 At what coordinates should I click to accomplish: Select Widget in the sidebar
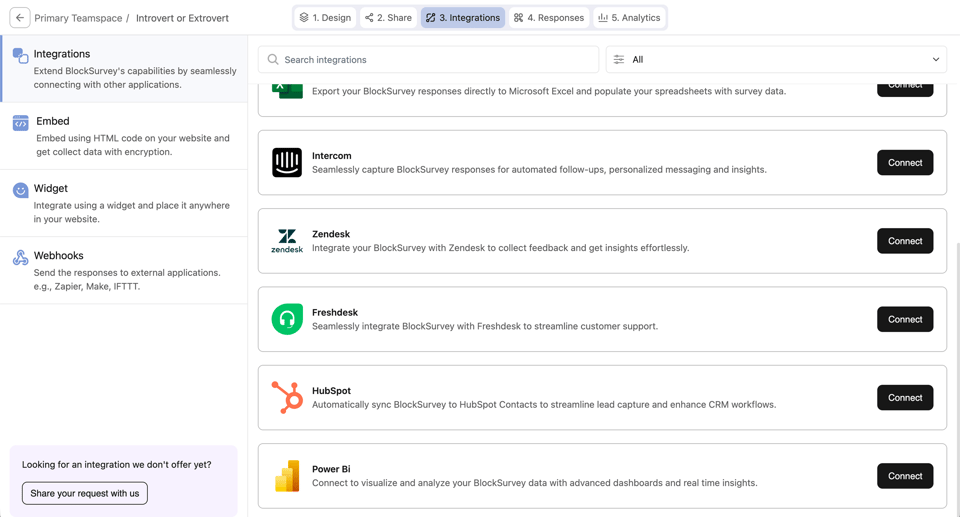[124, 203]
